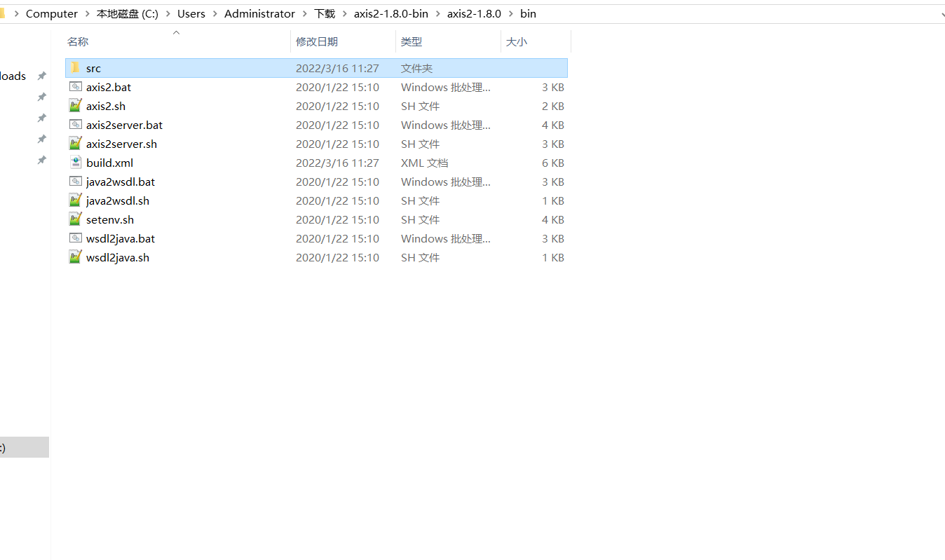Expand the chevron after axis2-1.8.0-bin
Image resolution: width=945 pixels, height=560 pixels.
438,13
